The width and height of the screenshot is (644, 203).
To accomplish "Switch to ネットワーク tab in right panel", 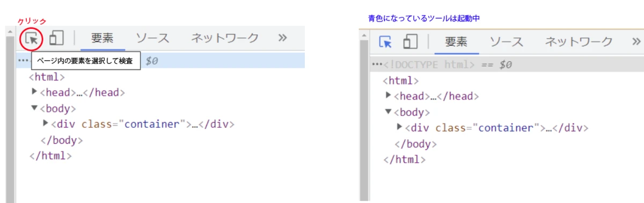I will pyautogui.click(x=579, y=42).
